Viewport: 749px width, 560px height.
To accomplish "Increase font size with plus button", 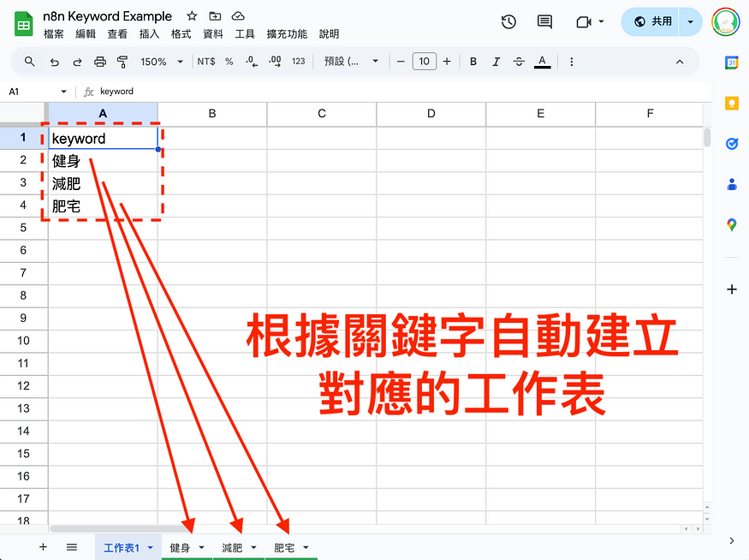I will tap(447, 62).
